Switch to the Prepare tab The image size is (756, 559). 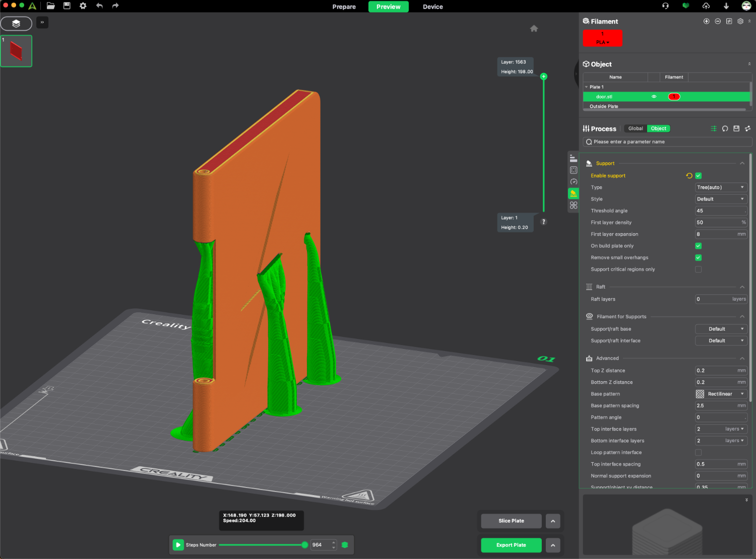[x=344, y=7]
